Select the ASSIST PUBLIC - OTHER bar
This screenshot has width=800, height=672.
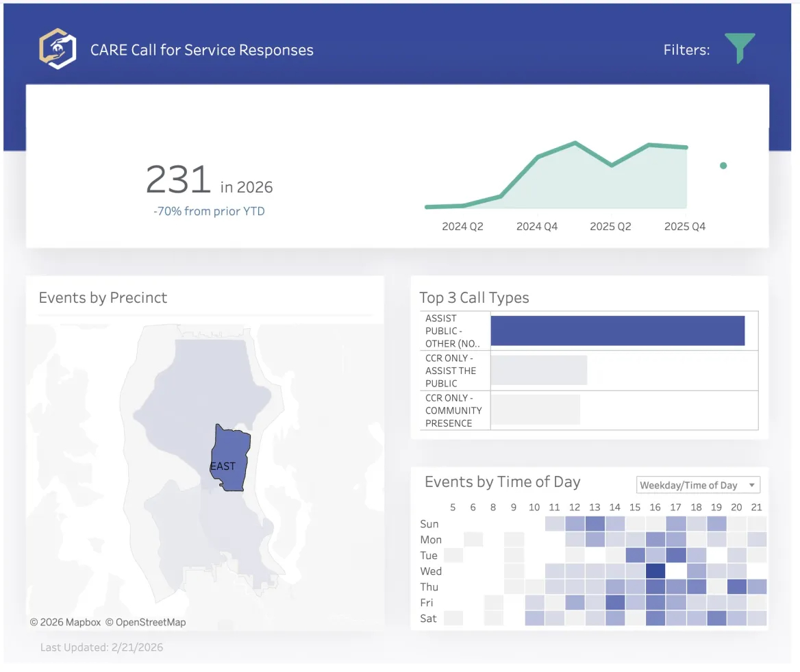[x=617, y=331]
